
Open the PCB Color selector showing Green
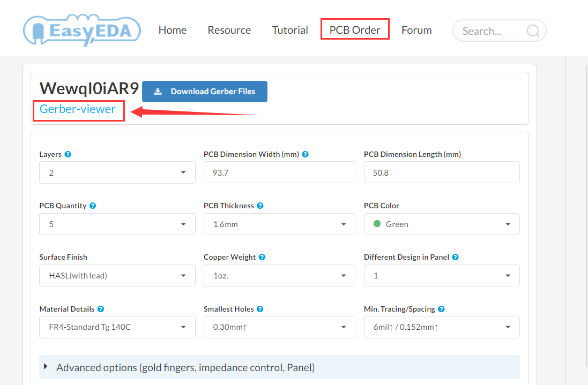(441, 224)
